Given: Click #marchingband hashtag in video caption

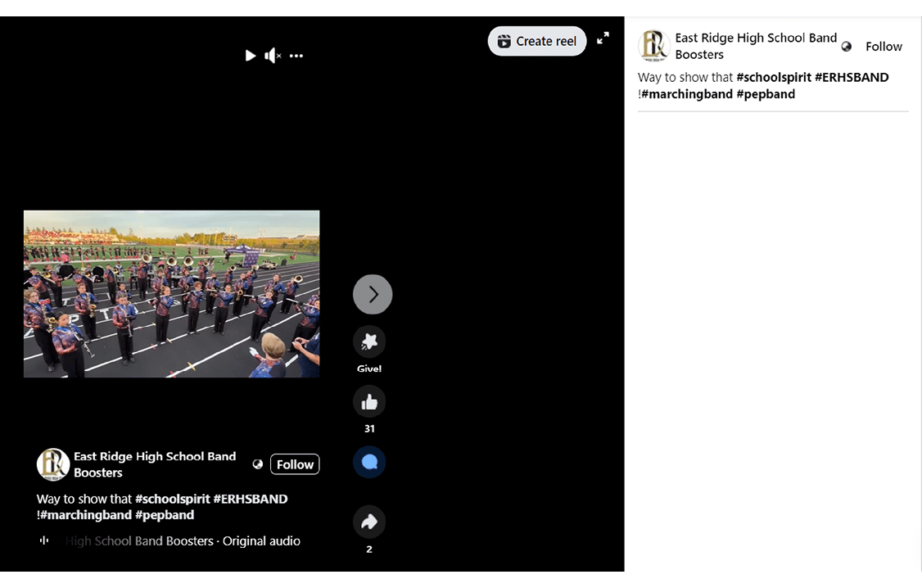Looking at the screenshot, I should (86, 515).
